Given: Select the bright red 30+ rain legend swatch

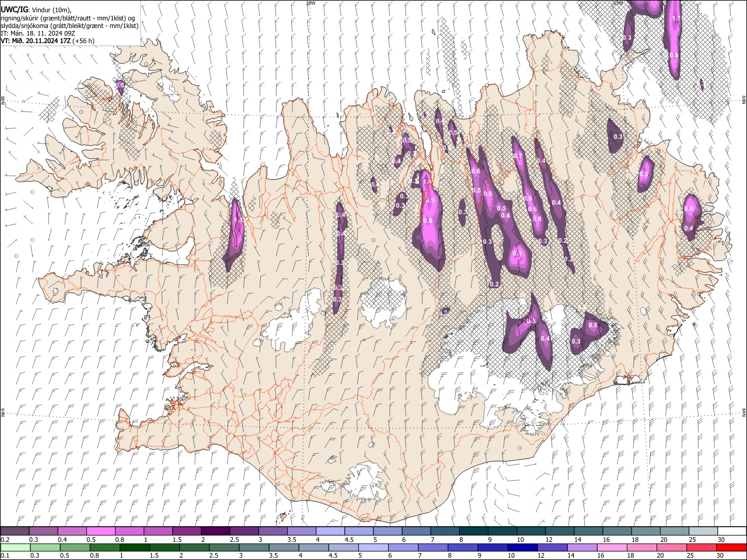Looking at the screenshot, I should (x=731, y=547).
